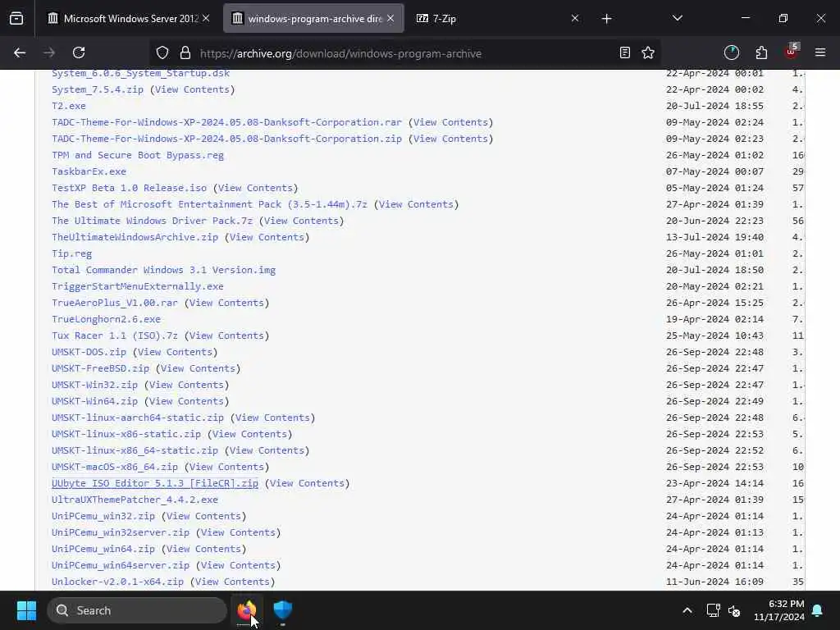The height and width of the screenshot is (630, 840).
Task: View Contents of The Ultimate Windows Driver Pack.7z
Action: pyautogui.click(x=301, y=221)
